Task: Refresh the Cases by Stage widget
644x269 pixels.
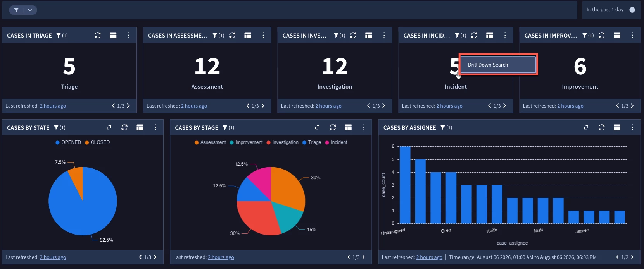Action: [x=333, y=127]
